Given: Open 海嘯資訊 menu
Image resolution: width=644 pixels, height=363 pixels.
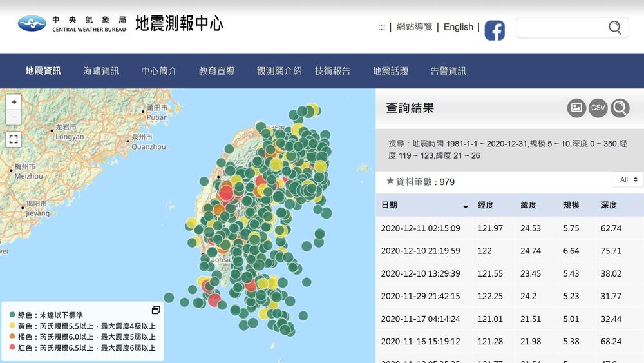Looking at the screenshot, I should tap(101, 71).
